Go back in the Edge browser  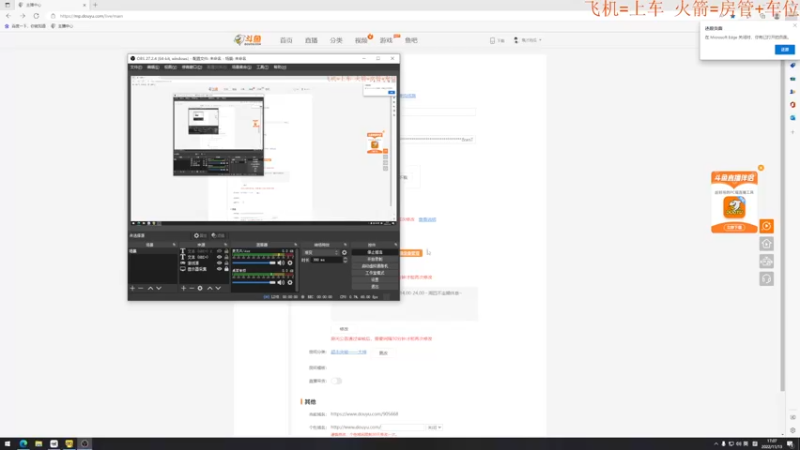(8, 16)
